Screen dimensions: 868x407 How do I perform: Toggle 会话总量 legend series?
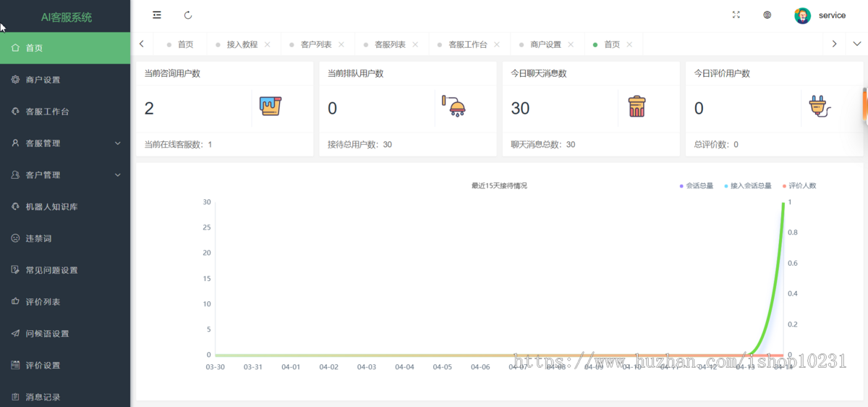[697, 186]
